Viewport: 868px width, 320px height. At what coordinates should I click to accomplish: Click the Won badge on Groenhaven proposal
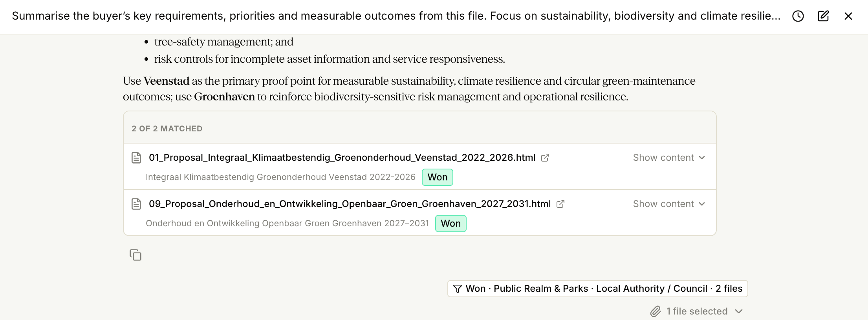(450, 224)
